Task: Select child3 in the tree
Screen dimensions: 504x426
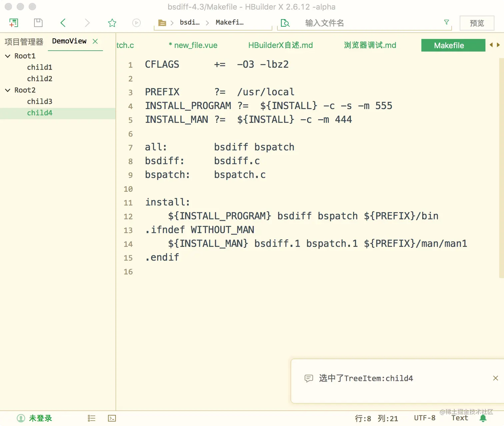Action: pos(40,101)
